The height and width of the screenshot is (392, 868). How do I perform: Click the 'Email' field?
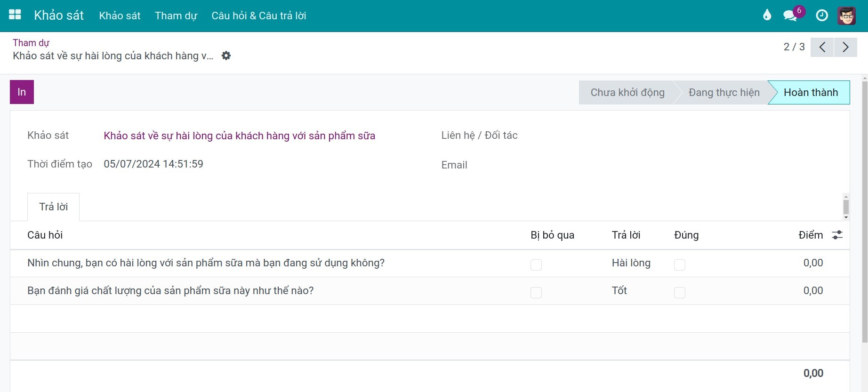click(x=454, y=165)
